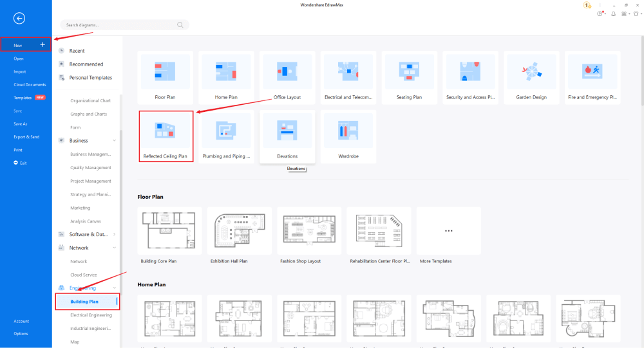Select the Project Management category
The height and width of the screenshot is (348, 644).
click(90, 181)
